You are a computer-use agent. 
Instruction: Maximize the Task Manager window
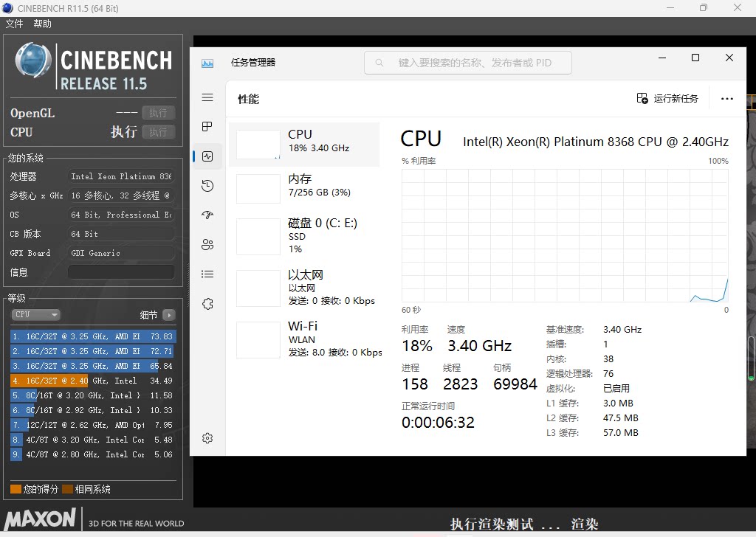(x=695, y=58)
